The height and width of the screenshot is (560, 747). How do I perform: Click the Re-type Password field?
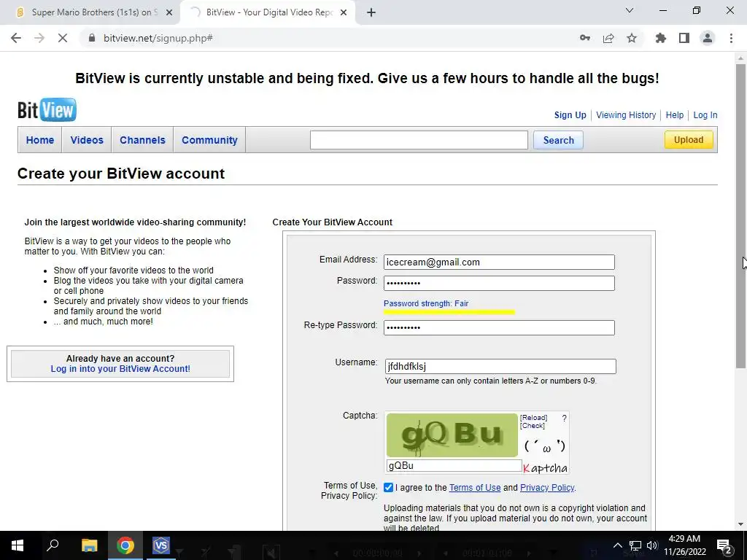(x=499, y=327)
